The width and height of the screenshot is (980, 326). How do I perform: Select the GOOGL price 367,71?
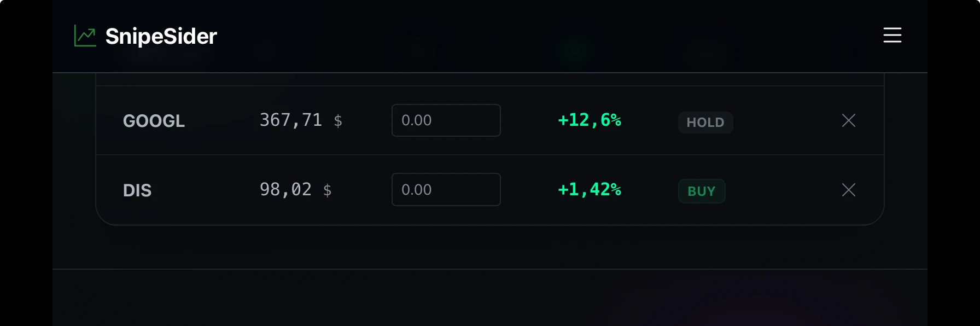[291, 120]
